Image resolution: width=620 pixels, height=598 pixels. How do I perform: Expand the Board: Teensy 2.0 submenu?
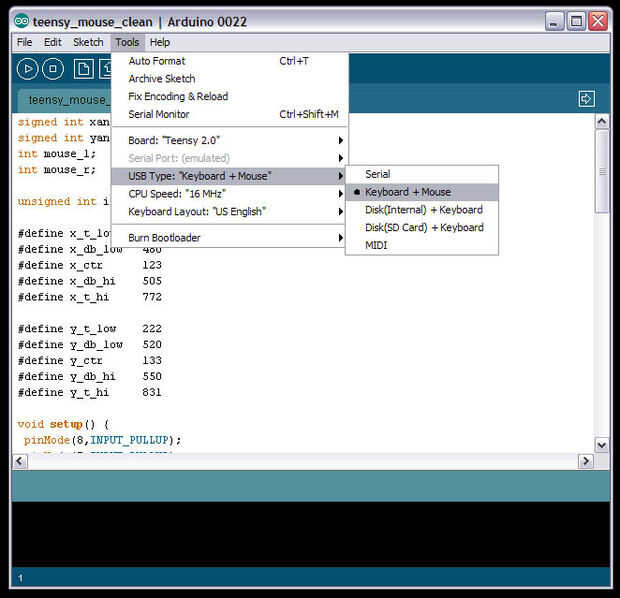[229, 140]
